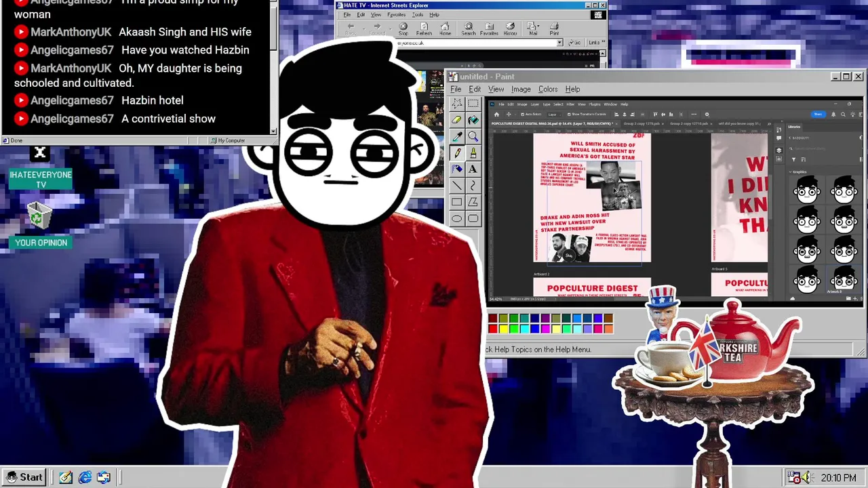This screenshot has width=868, height=488.
Task: Select the Polygon shape tool in Paint
Action: (x=473, y=202)
